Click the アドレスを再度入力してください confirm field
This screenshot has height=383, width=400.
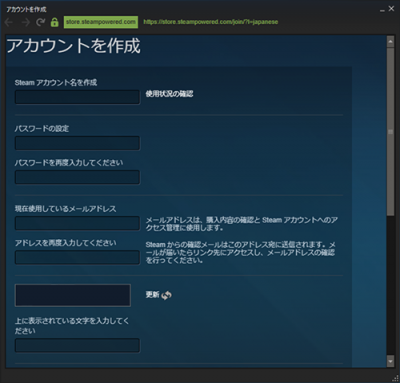[77, 257]
